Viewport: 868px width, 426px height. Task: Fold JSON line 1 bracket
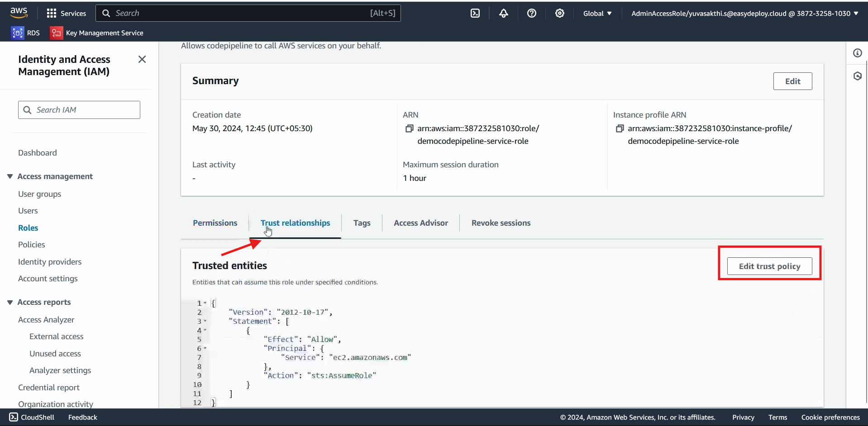pyautogui.click(x=205, y=303)
